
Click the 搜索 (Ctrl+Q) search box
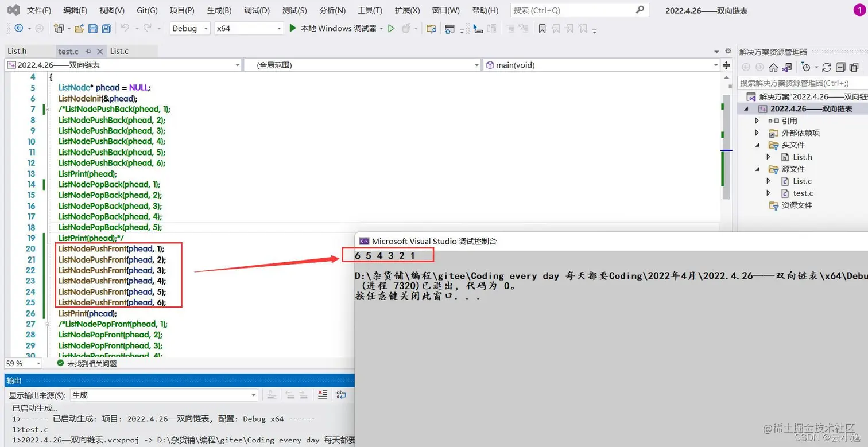[x=579, y=10]
